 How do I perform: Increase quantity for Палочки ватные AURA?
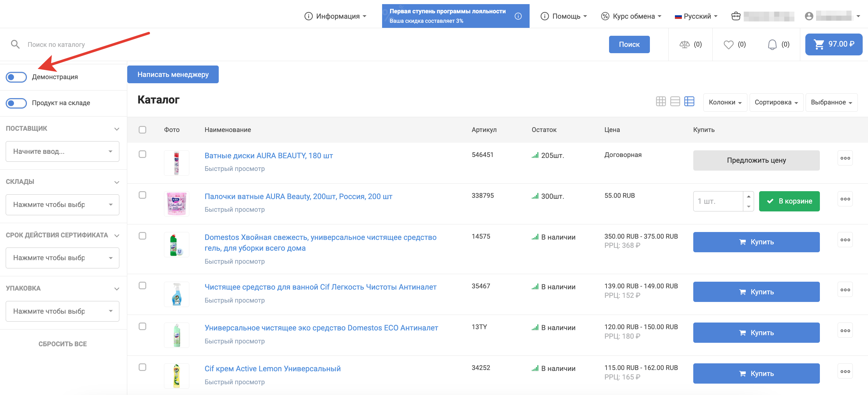coord(748,196)
